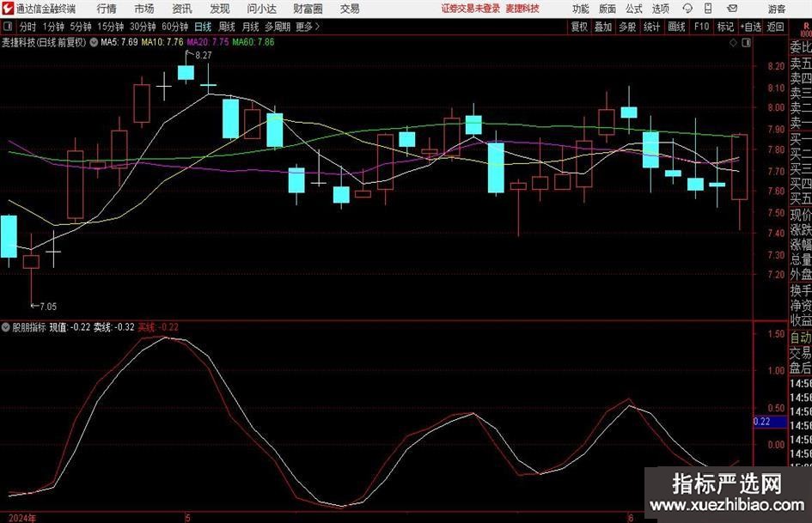Click the diamond icon above chart
This screenshot has height=523, width=812.
pyautogui.click(x=733, y=43)
